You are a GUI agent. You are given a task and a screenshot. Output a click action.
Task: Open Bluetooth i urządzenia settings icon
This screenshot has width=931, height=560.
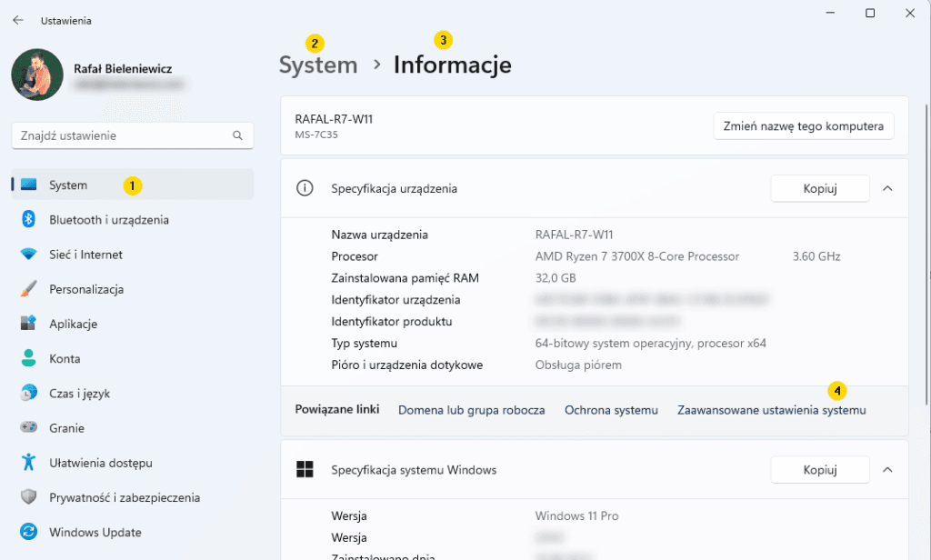click(x=29, y=220)
